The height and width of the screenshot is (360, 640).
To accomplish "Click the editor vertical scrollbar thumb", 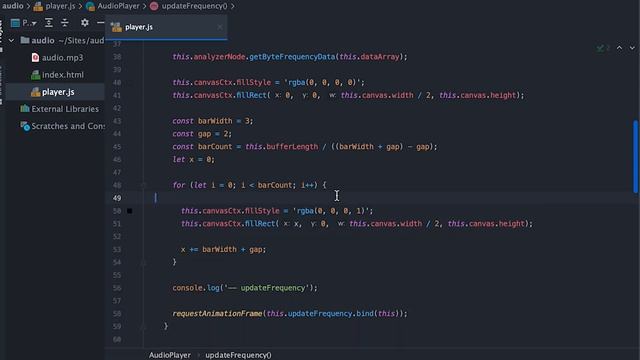I will point(636,156).
